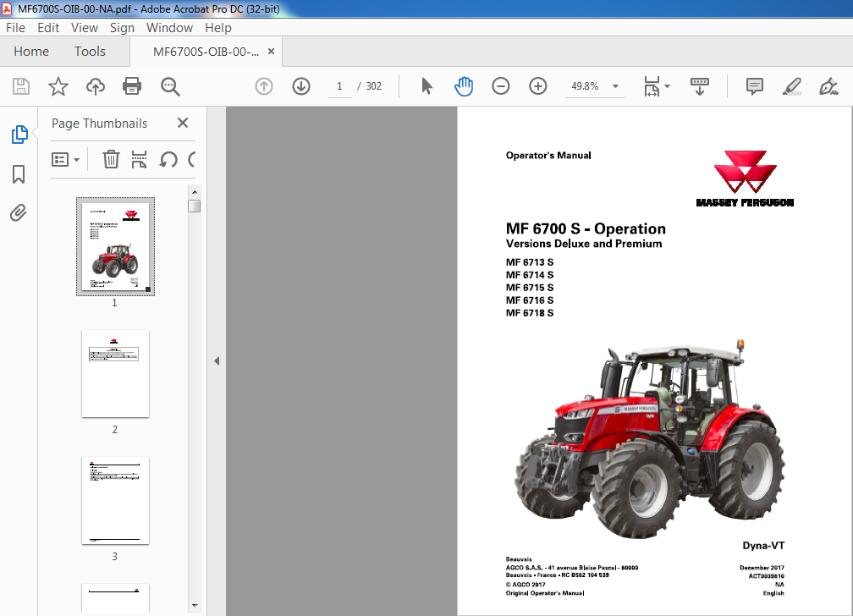Open the thumbnails options dropdown menu
This screenshot has height=616, width=853.
point(65,159)
